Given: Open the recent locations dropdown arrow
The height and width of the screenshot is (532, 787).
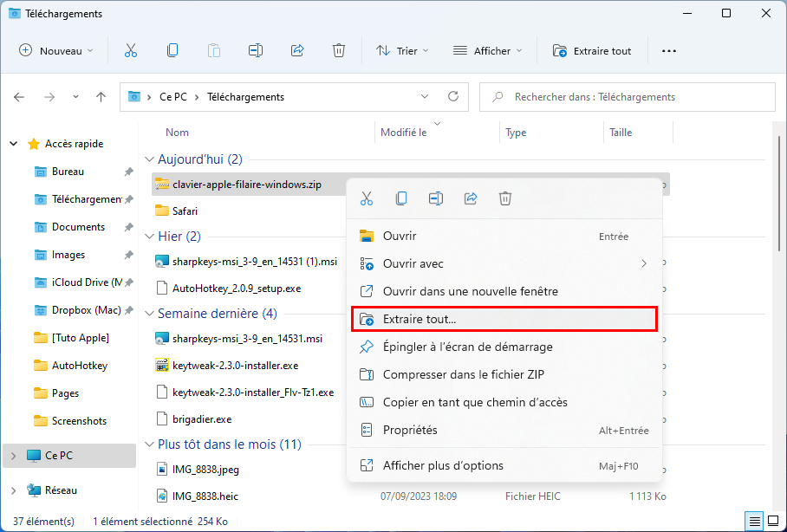Looking at the screenshot, I should 75,97.
